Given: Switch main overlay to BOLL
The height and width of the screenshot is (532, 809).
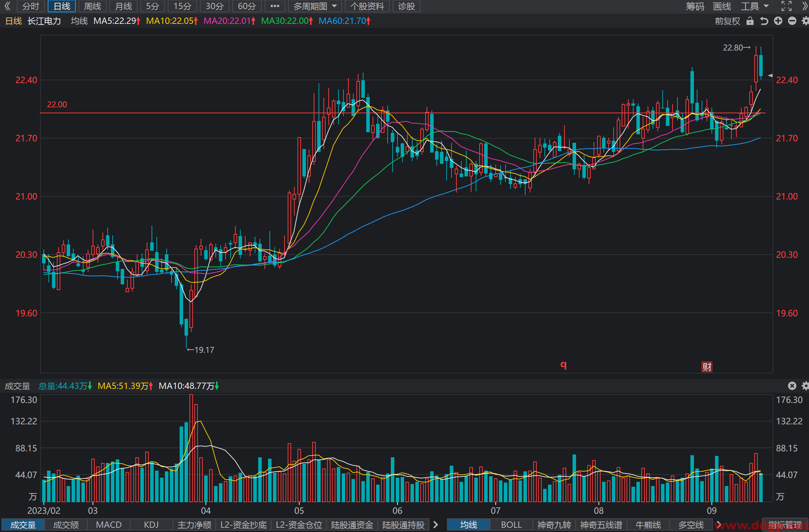Looking at the screenshot, I should (511, 525).
